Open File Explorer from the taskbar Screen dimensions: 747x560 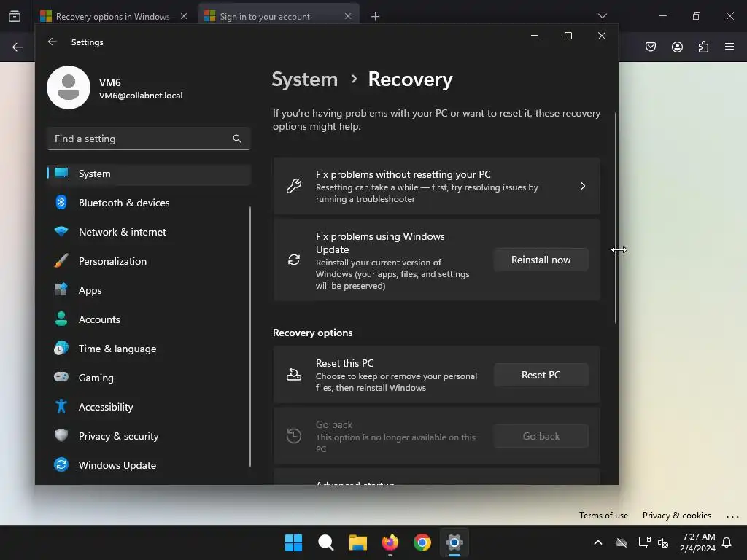coord(357,542)
